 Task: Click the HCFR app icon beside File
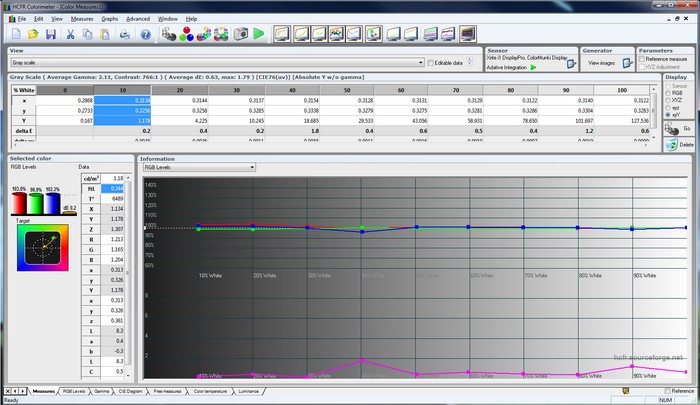click(x=12, y=19)
